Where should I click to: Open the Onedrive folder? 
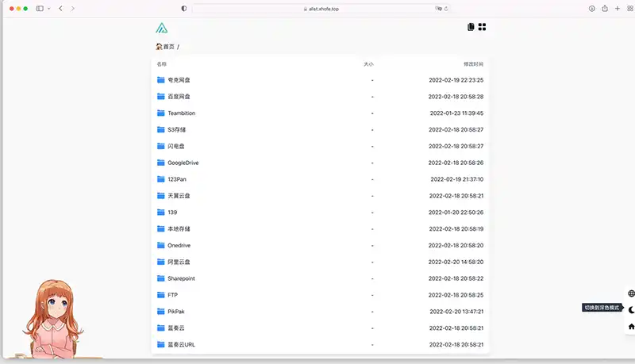pos(320,246)
